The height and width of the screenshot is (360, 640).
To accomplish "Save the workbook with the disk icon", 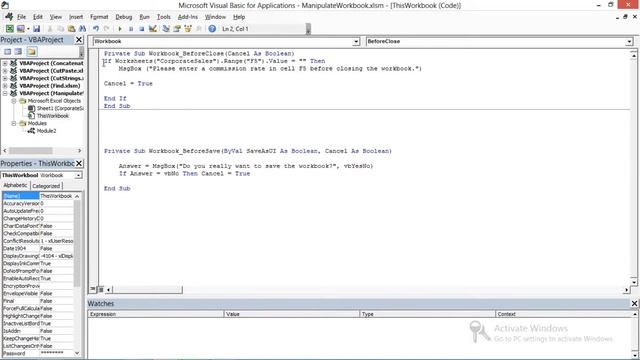I will 36,29.
